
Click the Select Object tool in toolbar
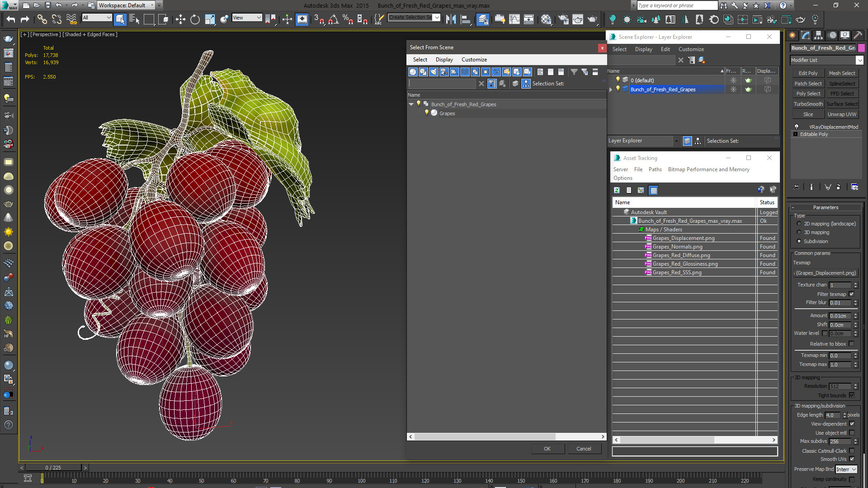pos(120,19)
